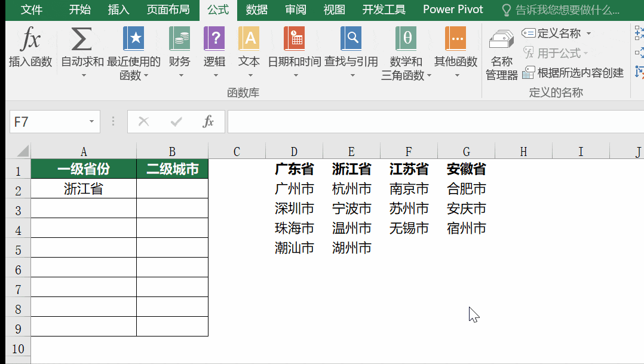This screenshot has height=364, width=644.
Task: Switch to the Home (开始) tab
Action: [x=79, y=10]
